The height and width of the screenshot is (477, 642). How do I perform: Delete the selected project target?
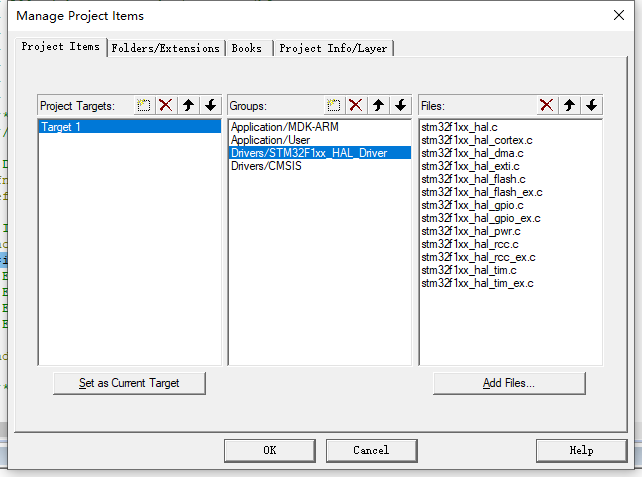click(166, 106)
